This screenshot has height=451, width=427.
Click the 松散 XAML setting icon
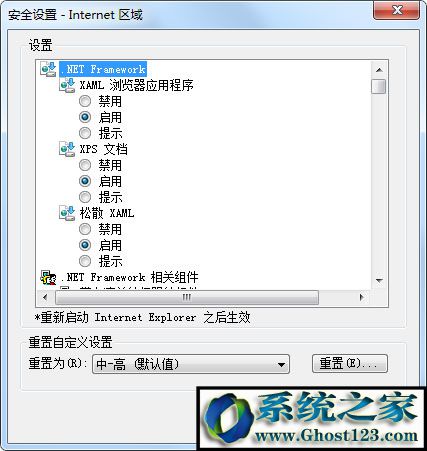pyautogui.click(x=67, y=213)
